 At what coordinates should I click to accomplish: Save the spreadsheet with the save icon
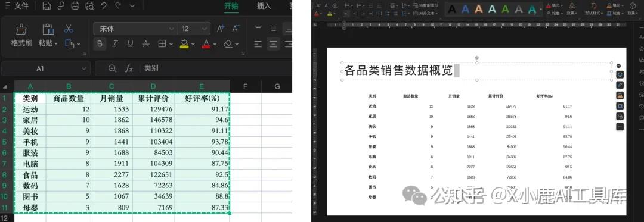(x=47, y=6)
